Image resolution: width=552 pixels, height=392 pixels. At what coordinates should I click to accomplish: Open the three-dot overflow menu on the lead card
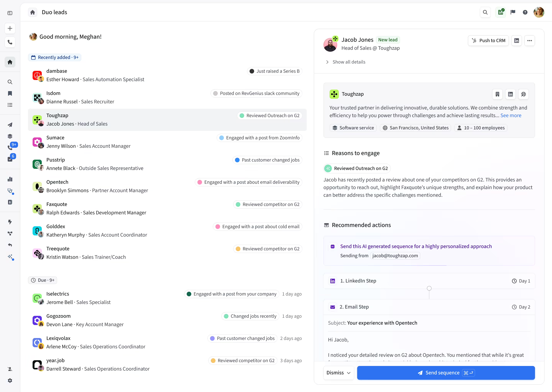click(x=530, y=41)
